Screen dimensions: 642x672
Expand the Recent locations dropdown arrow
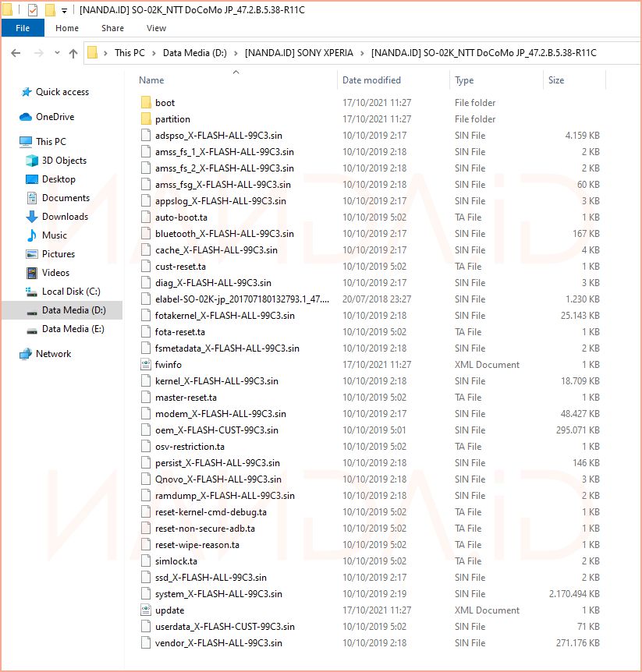pyautogui.click(x=57, y=53)
